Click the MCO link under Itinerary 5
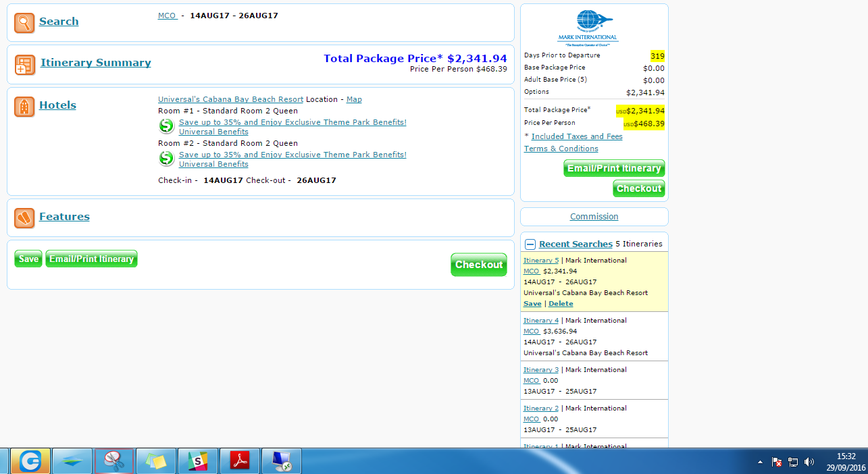Screen dimensions: 868x474 [532, 271]
